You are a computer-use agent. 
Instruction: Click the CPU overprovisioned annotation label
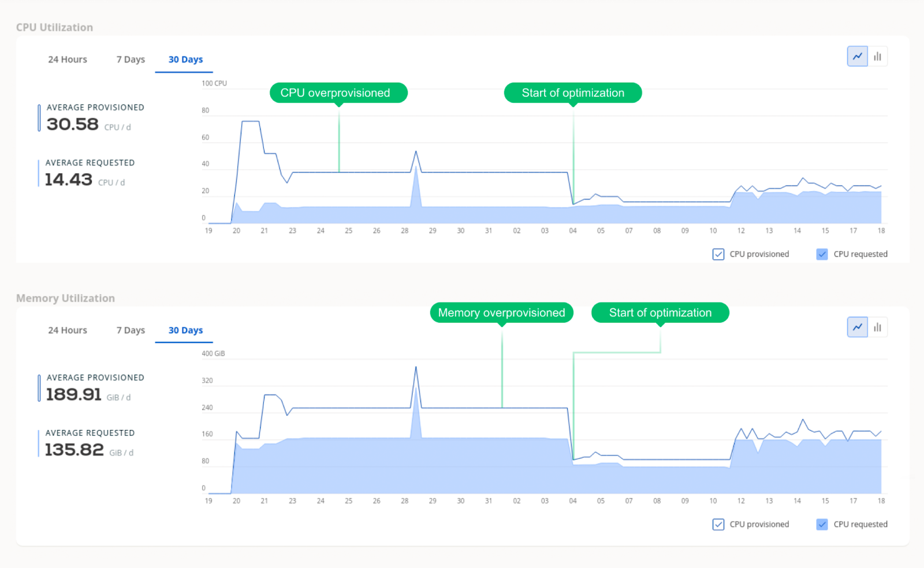tap(338, 93)
